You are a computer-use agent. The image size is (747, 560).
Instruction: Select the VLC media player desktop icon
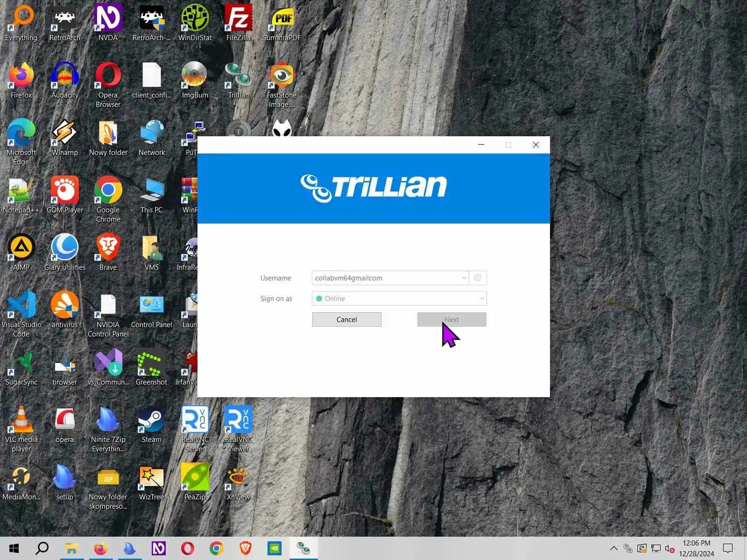pos(21,429)
